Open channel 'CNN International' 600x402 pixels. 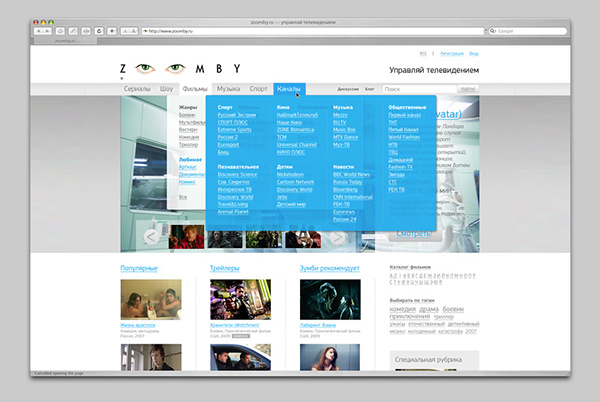352,197
